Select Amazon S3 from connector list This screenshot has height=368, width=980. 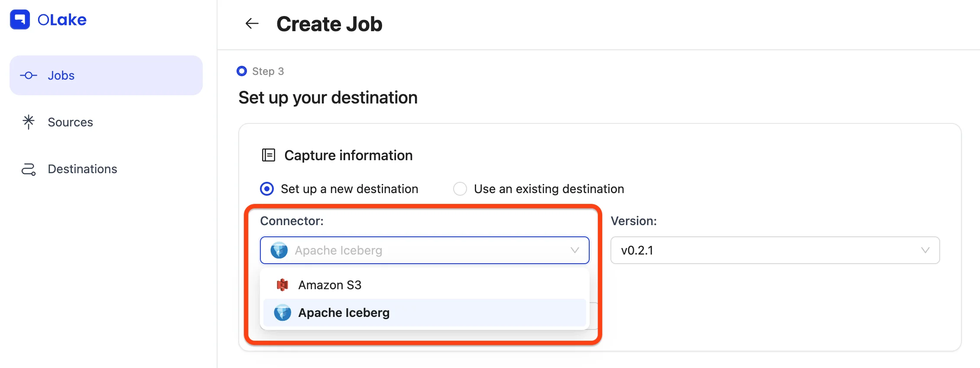coord(330,285)
